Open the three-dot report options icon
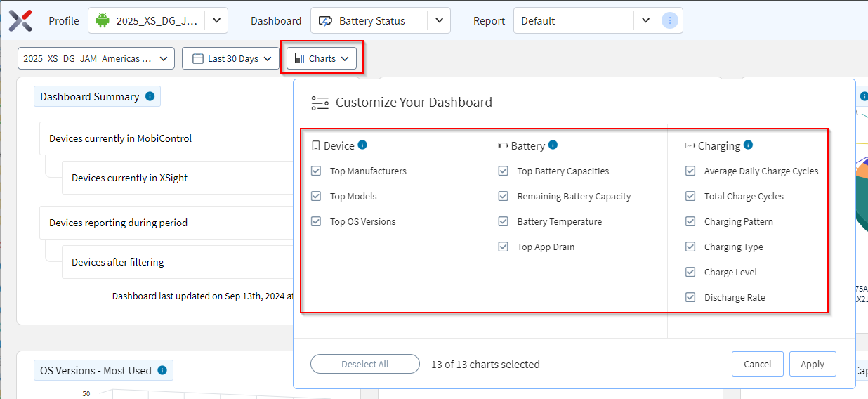 pyautogui.click(x=670, y=20)
